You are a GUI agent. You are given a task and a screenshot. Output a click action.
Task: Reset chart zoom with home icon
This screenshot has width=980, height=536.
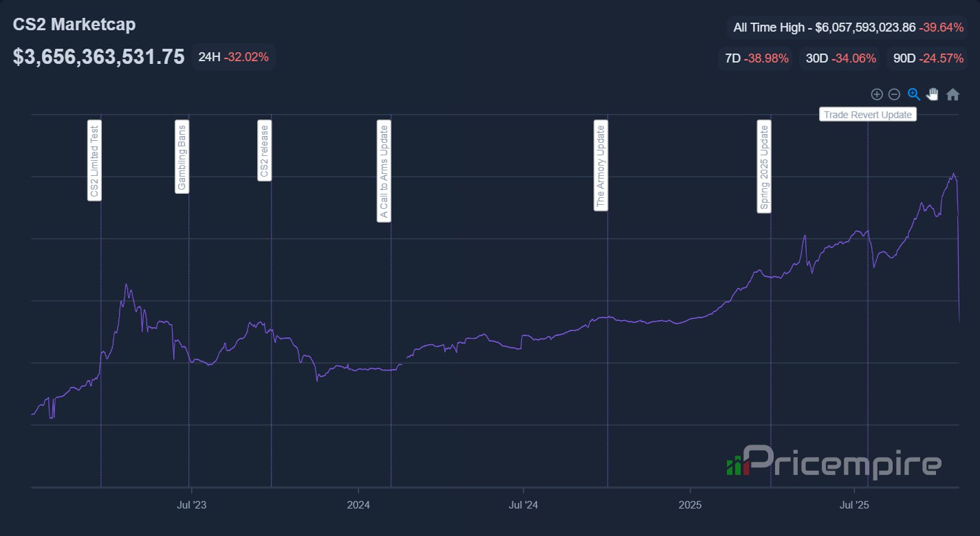pyautogui.click(x=952, y=95)
